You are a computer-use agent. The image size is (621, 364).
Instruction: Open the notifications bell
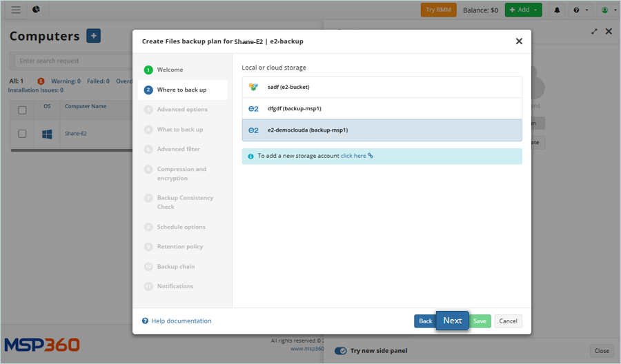[x=557, y=10]
